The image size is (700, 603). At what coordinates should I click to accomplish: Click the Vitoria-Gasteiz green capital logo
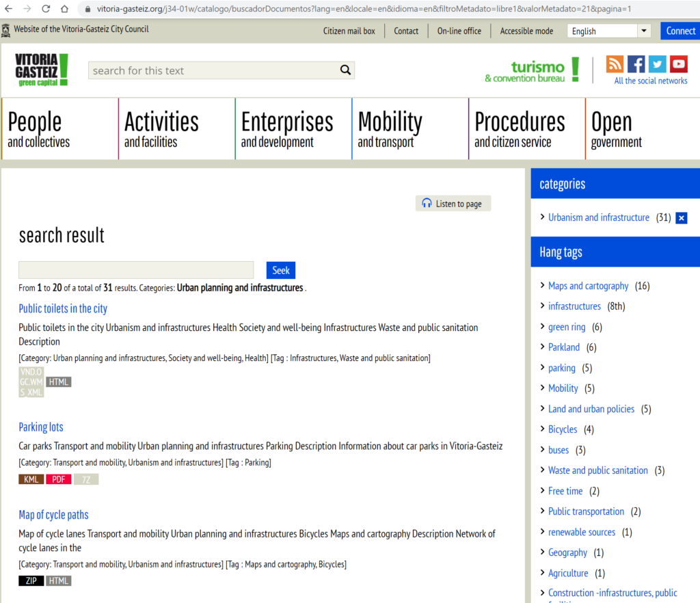coord(42,70)
